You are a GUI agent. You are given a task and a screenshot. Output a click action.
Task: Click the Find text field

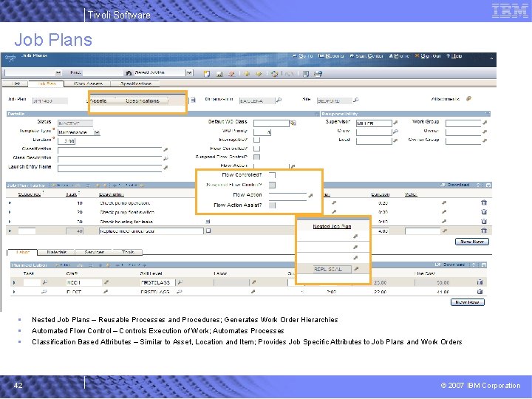103,72
